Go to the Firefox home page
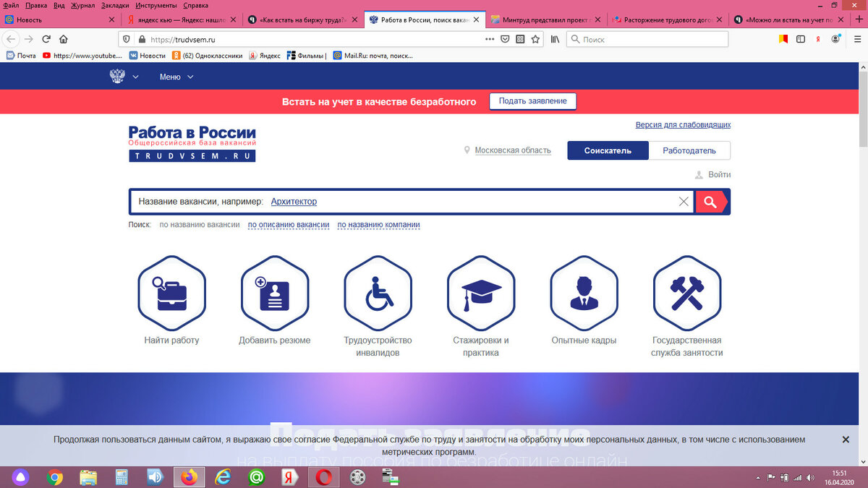Viewport: 868px width, 488px height. point(64,39)
